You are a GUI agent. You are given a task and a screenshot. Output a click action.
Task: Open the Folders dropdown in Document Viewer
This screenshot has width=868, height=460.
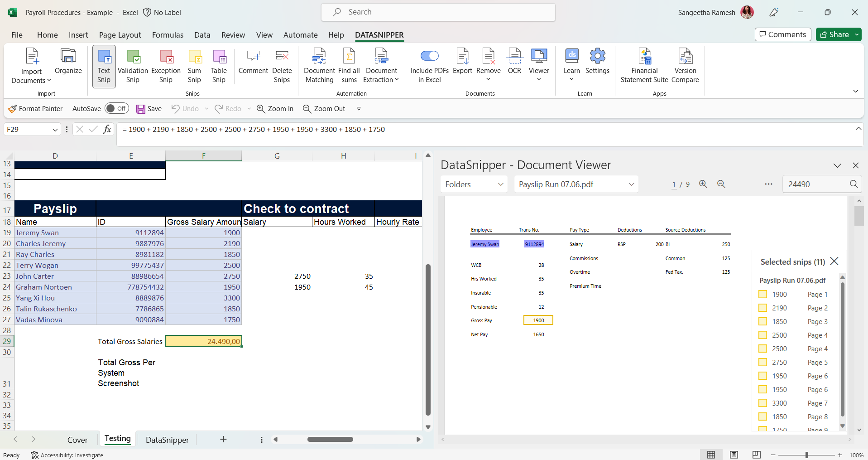474,184
